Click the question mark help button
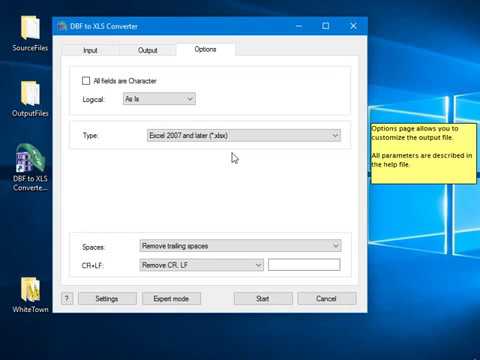This screenshot has height=360, width=480. [x=67, y=299]
